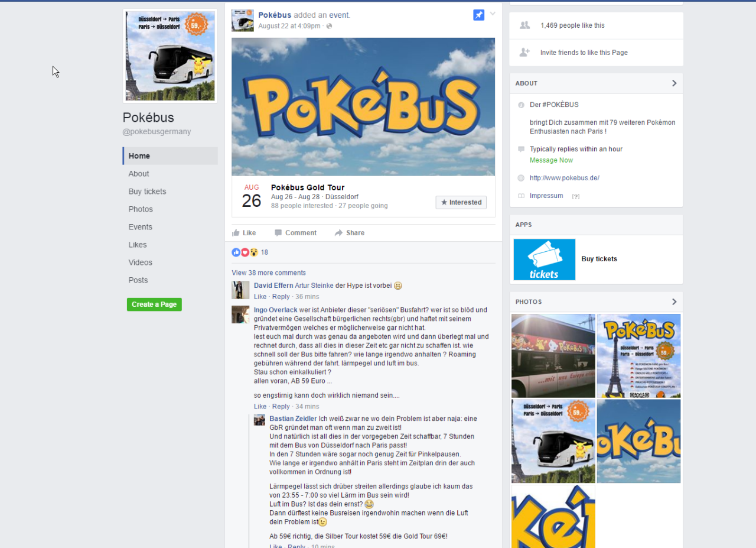Open the http://www.pokebus.de/ link
Viewport: 756px width, 548px height.
(x=565, y=178)
